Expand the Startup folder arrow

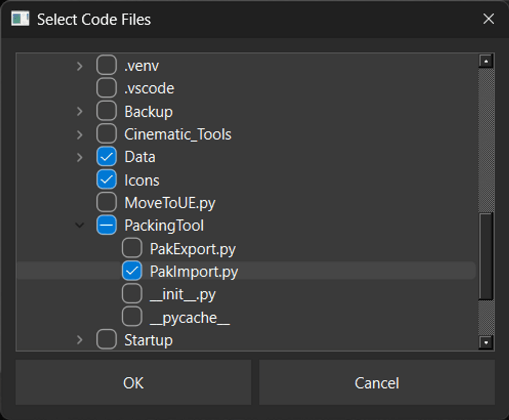[79, 340]
